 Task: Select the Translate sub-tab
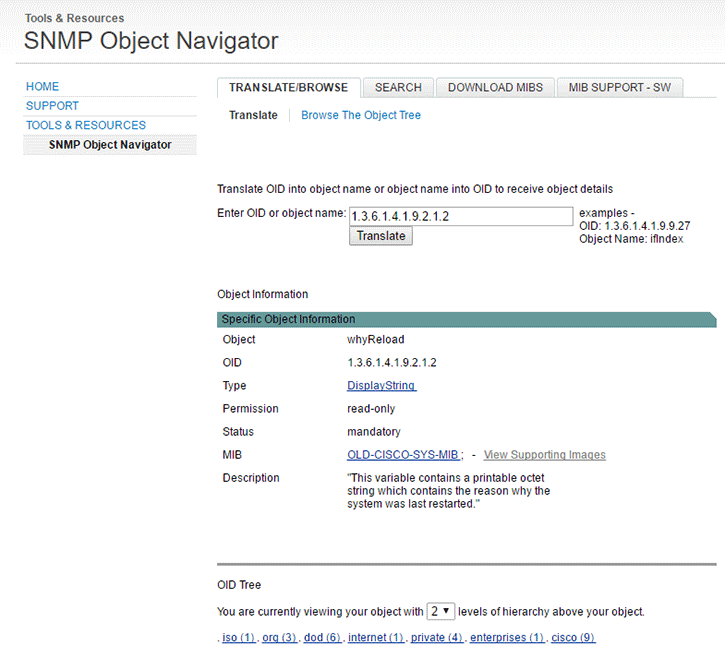(x=253, y=115)
